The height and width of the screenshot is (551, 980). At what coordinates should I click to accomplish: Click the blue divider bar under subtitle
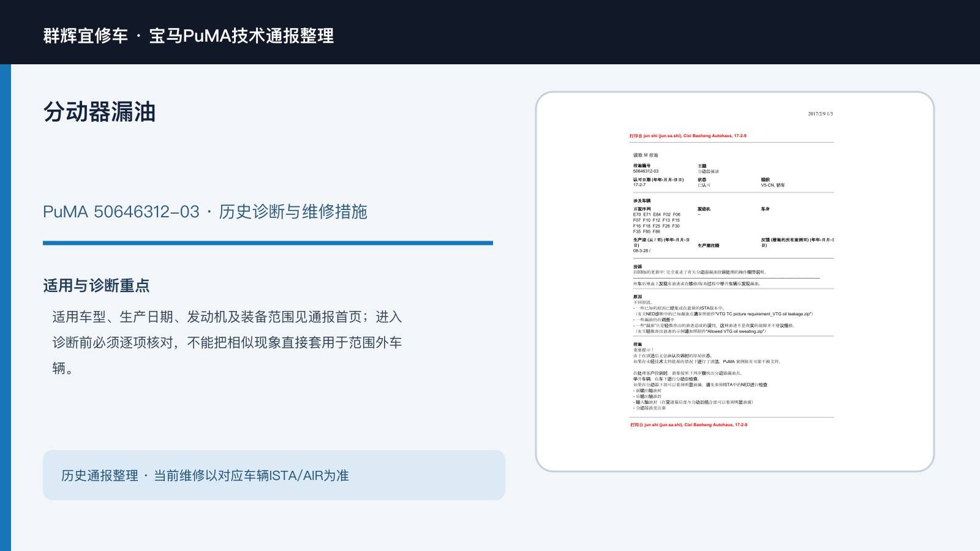point(268,243)
